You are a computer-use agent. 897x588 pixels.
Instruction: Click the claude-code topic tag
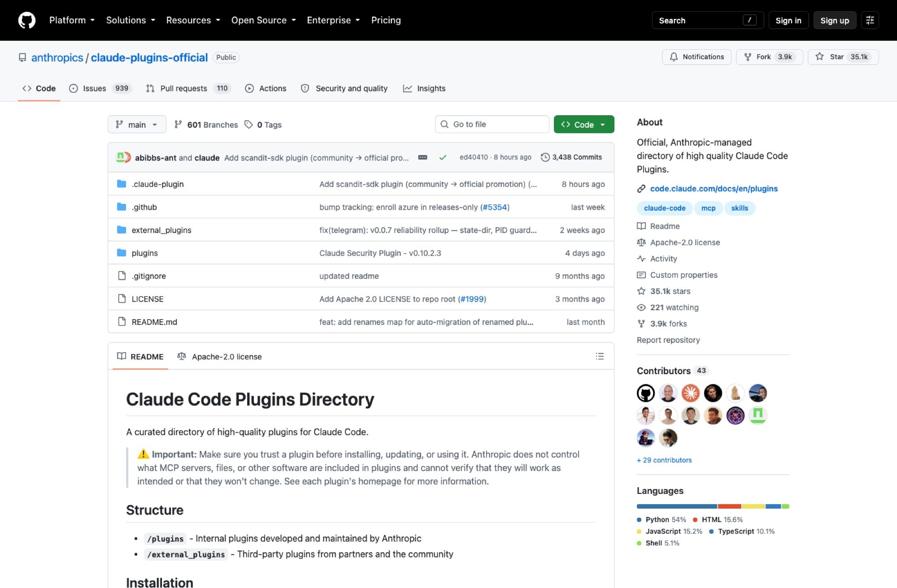tap(665, 208)
